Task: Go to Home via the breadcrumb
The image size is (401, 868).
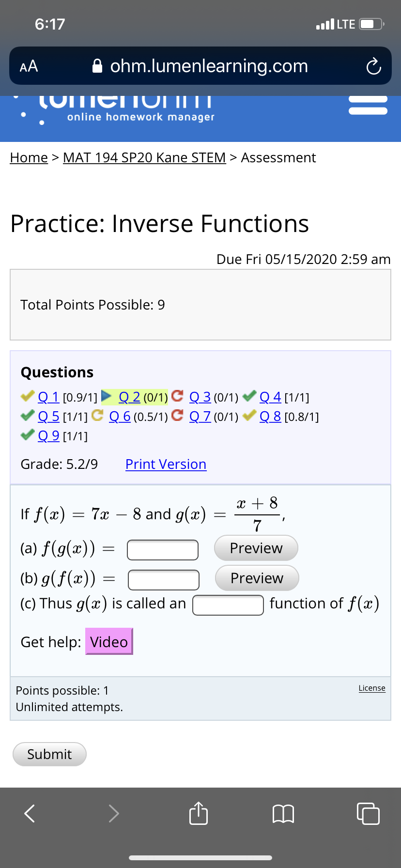Action: (29, 157)
